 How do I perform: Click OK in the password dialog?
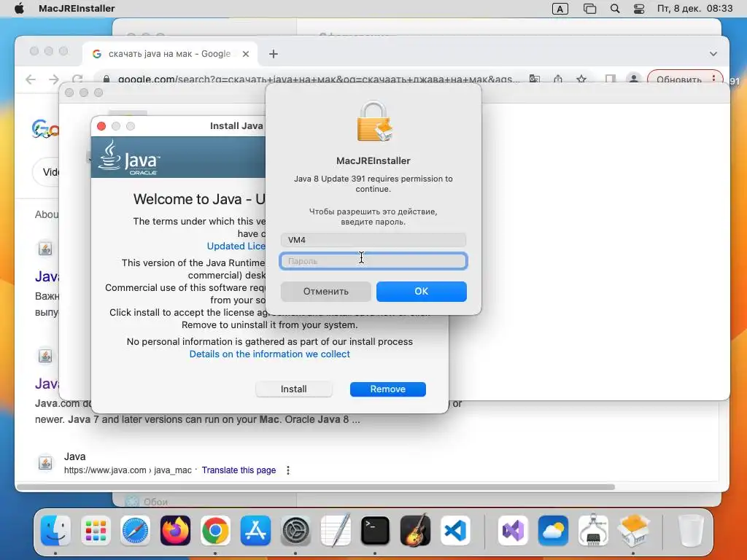pyautogui.click(x=421, y=292)
